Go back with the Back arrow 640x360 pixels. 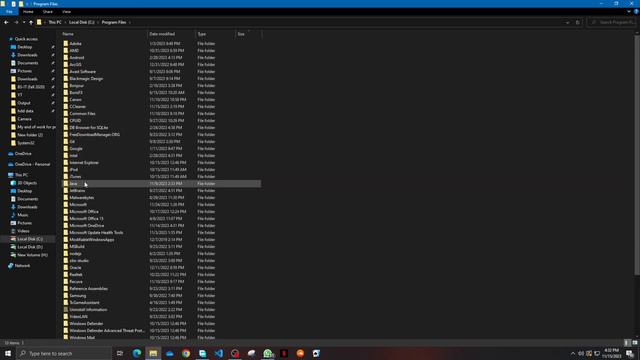[x=6, y=22]
